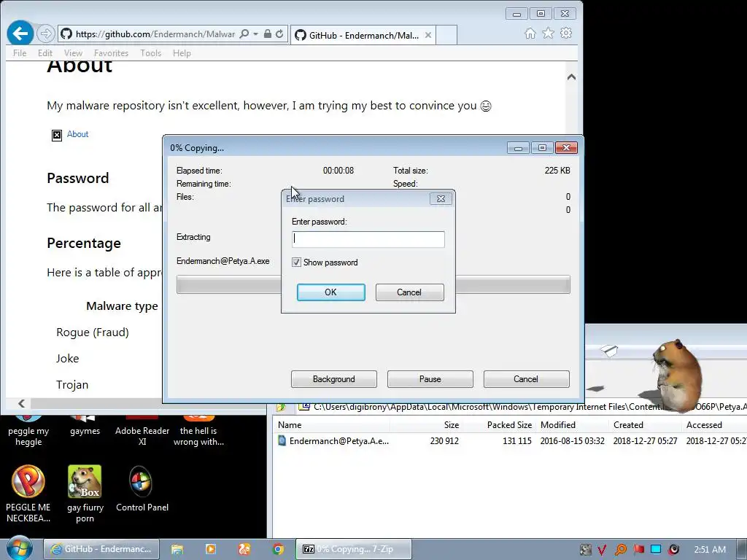This screenshot has height=560, width=747.
Task: Open the Windows Start button
Action: pyautogui.click(x=19, y=548)
